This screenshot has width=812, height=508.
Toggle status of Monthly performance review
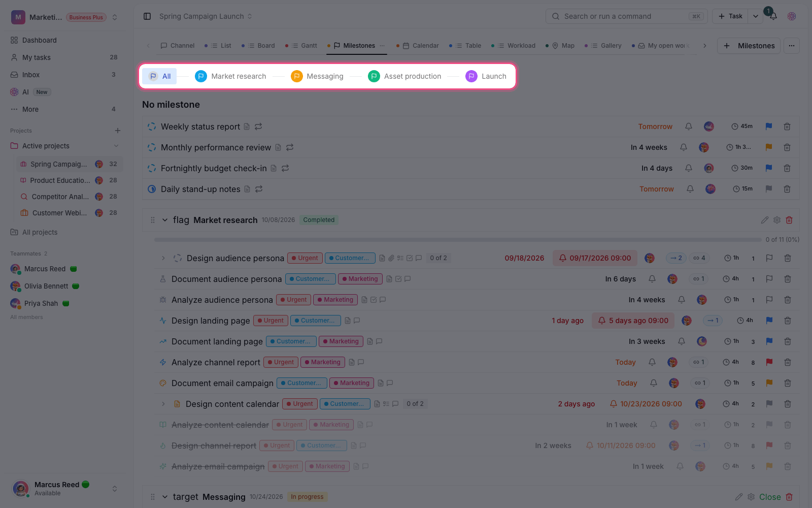152,147
